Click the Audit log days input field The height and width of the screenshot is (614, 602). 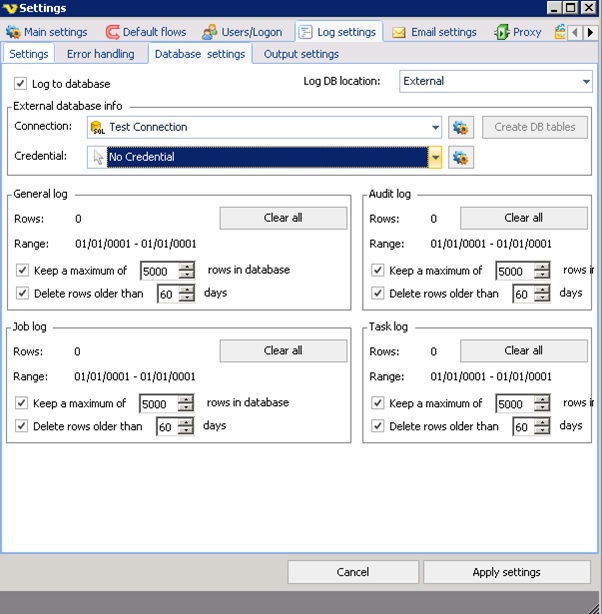[x=521, y=294]
